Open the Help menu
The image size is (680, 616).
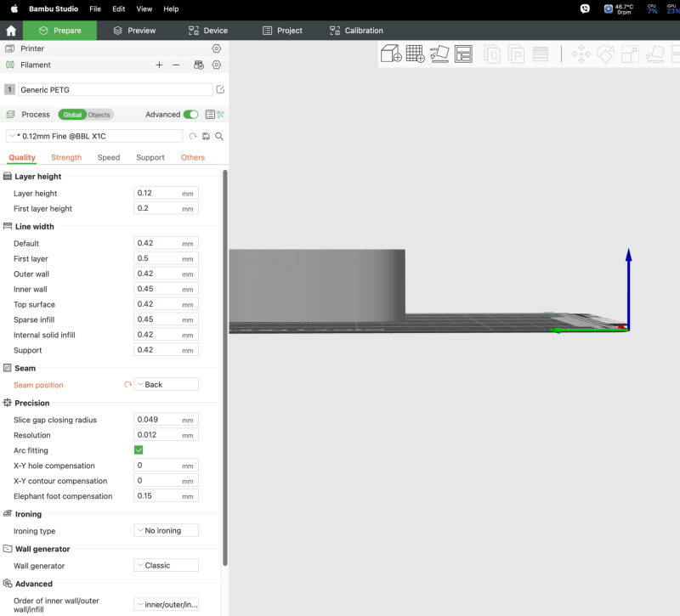pyautogui.click(x=171, y=8)
